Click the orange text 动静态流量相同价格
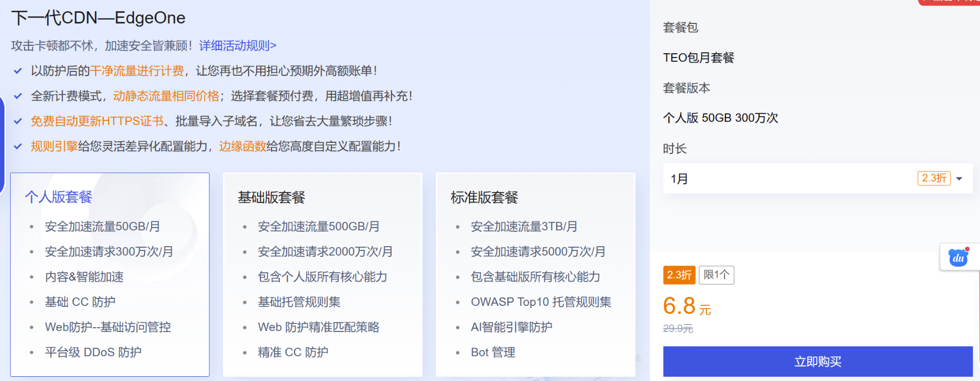 pos(166,96)
